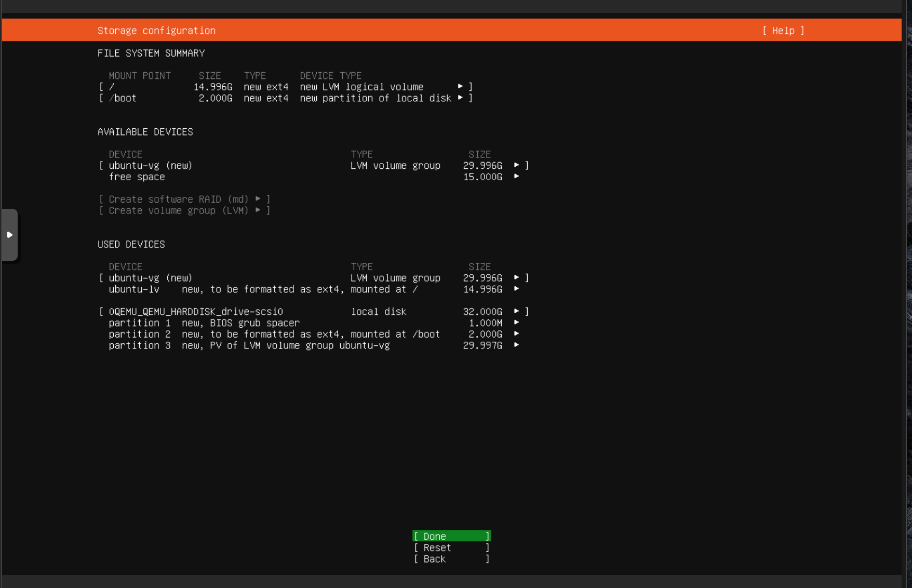Select ubuntu-vg under Available Devices
The width and height of the screenshot is (912, 588).
[x=151, y=166]
